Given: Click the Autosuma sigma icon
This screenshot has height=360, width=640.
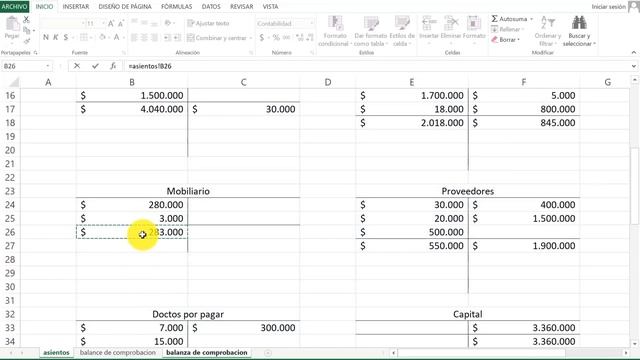Looking at the screenshot, I should [494, 19].
